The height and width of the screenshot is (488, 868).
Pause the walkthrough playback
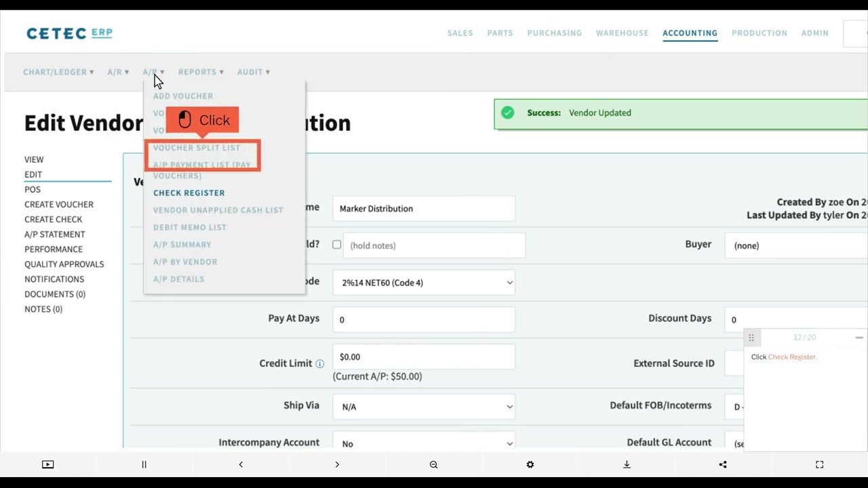144,464
